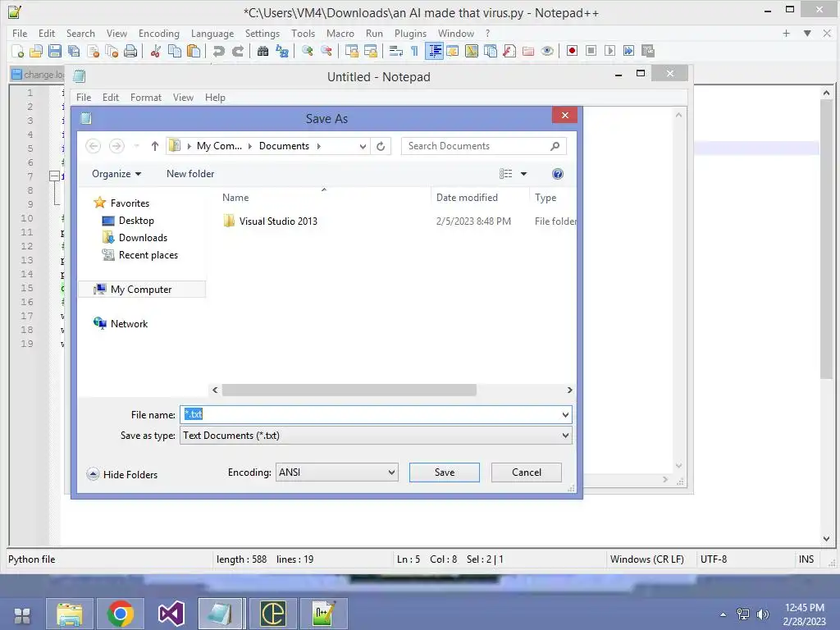The width and height of the screenshot is (840, 630).
Task: Click the New folder button
Action: (x=190, y=174)
